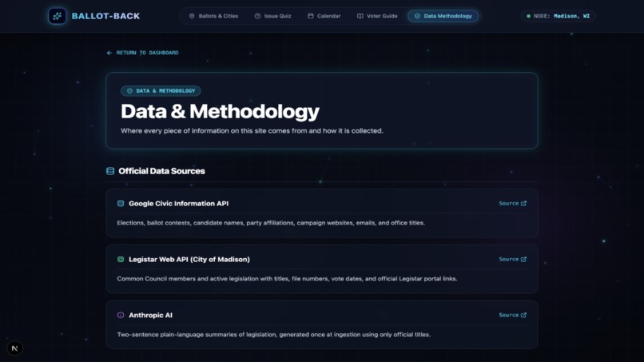Click the green Legistar Web API icon
The image size is (644, 362).
[121, 259]
